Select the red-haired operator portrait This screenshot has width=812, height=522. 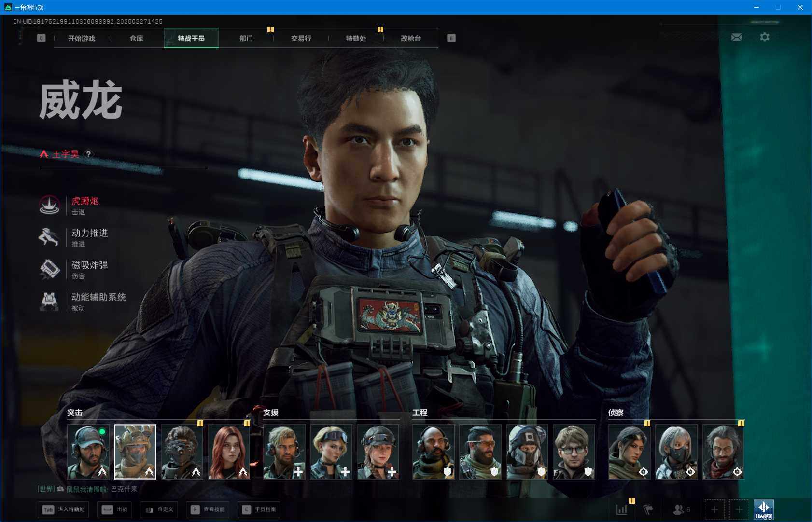point(229,452)
